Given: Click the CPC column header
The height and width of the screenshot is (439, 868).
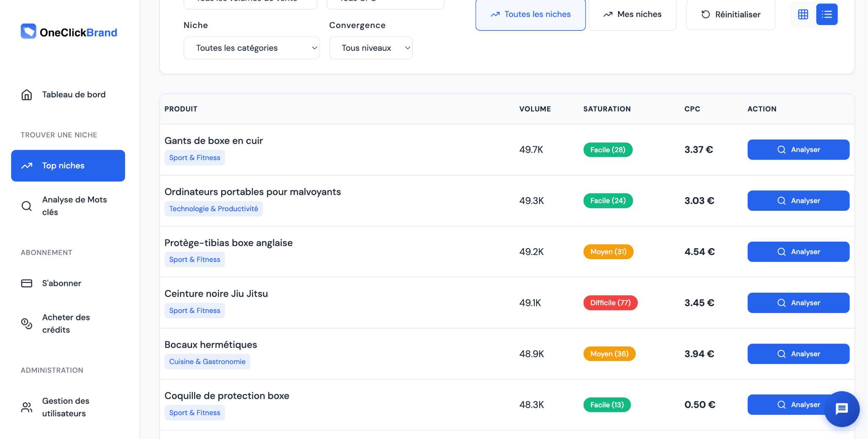Looking at the screenshot, I should (x=692, y=109).
